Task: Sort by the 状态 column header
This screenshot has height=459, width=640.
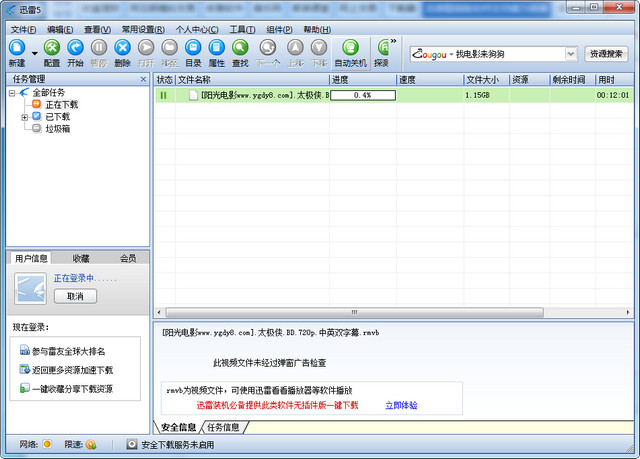Action: (164, 80)
